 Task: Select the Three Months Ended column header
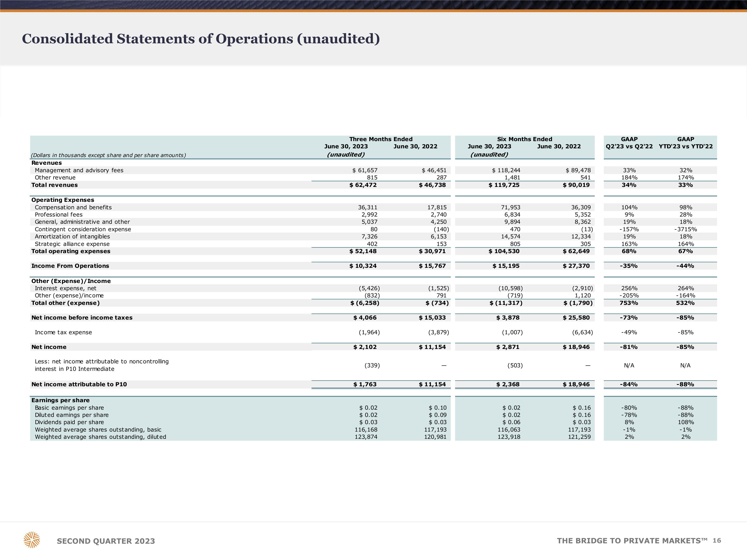[x=380, y=139]
